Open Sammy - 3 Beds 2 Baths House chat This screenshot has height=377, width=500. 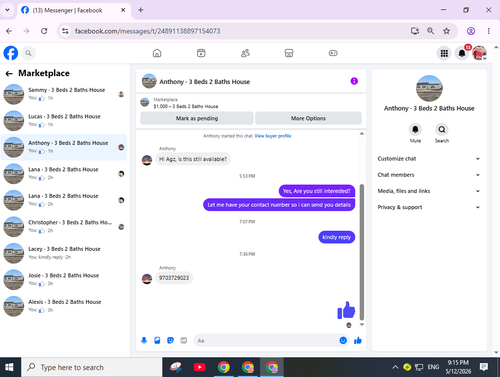coord(64,94)
